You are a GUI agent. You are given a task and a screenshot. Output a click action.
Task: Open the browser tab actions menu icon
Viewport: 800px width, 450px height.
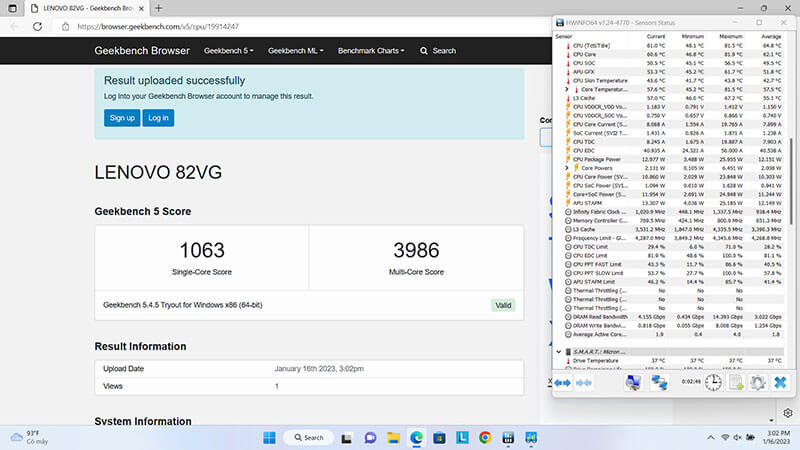click(x=12, y=8)
